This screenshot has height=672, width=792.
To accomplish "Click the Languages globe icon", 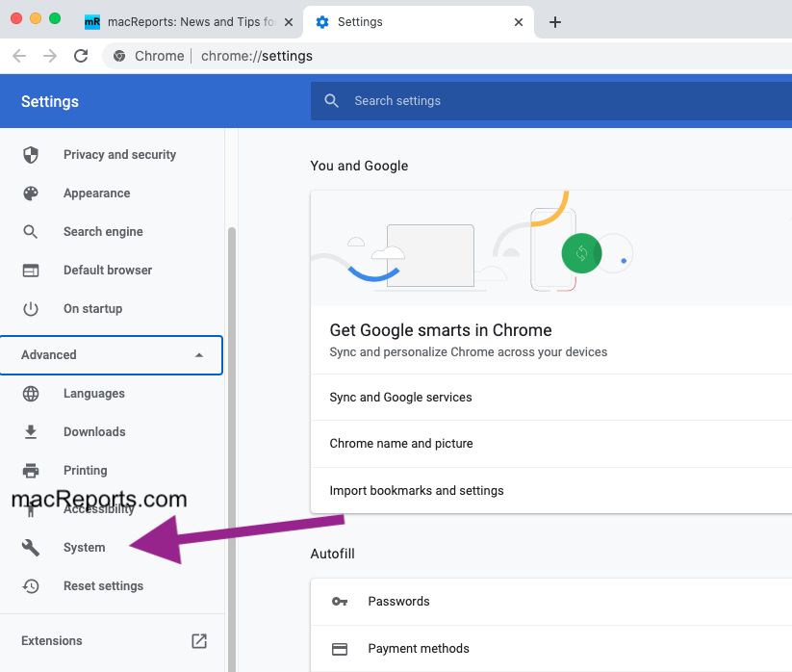I will click(x=31, y=394).
